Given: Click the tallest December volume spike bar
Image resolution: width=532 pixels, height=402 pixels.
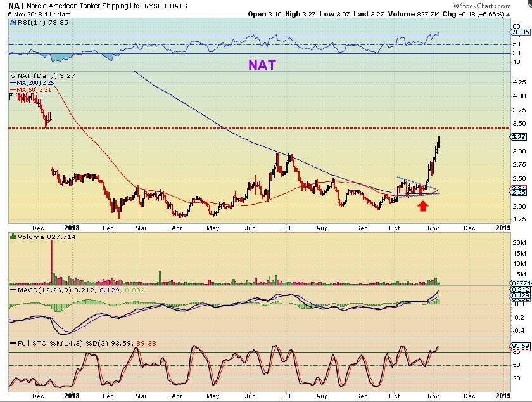Looking at the screenshot, I should click(x=52, y=263).
